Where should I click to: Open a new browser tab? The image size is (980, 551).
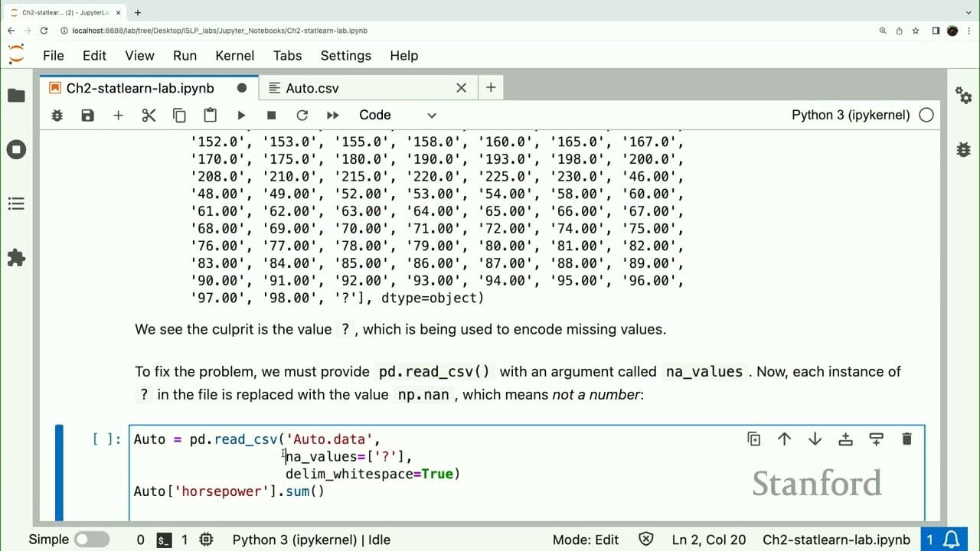click(137, 12)
